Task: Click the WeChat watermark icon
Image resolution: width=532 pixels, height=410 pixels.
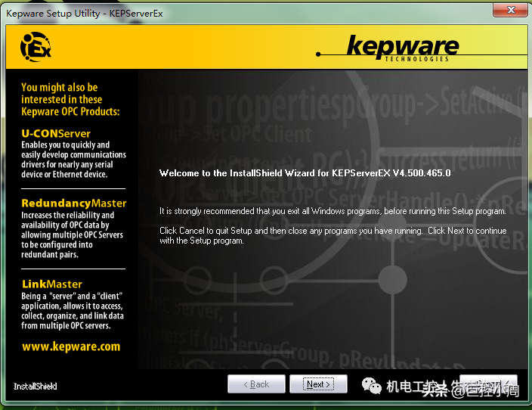Action: click(x=372, y=387)
